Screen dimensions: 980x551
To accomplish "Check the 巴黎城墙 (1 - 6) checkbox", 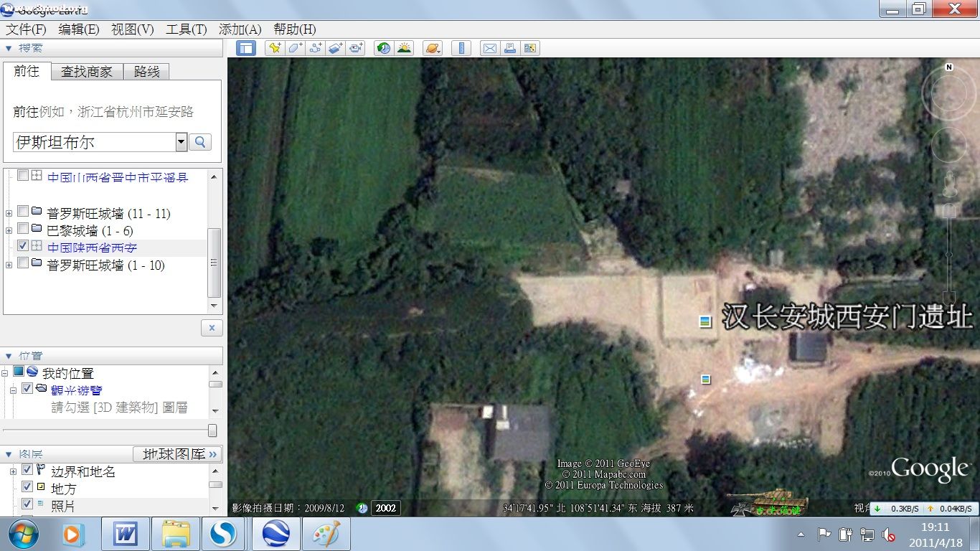I will coord(23,230).
